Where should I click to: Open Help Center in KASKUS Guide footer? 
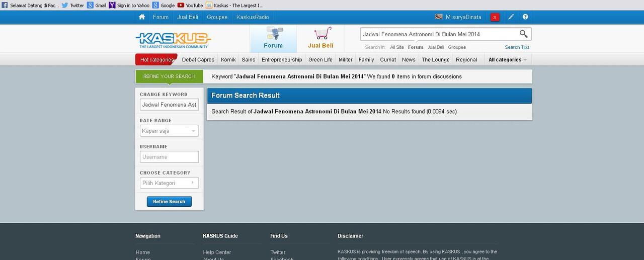click(x=217, y=252)
